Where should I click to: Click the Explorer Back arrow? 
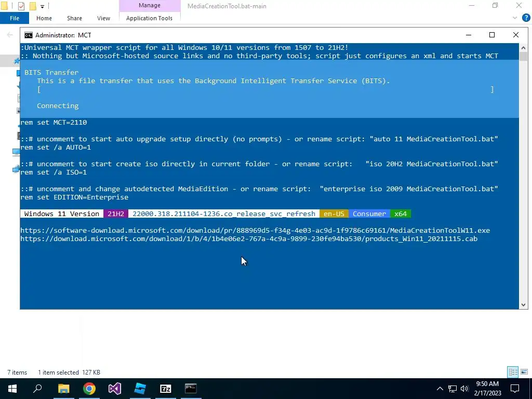pyautogui.click(x=10, y=35)
